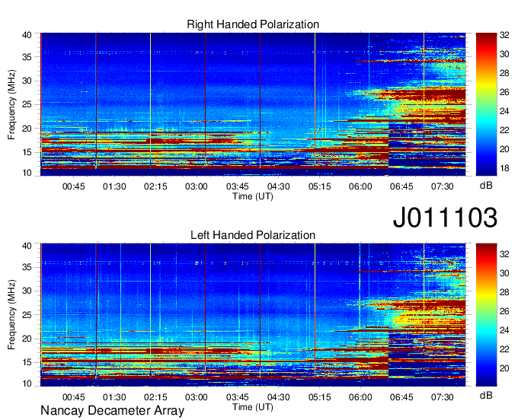Click the "22" label on the top color bar
The height and width of the screenshot is (420, 518).
(504, 130)
